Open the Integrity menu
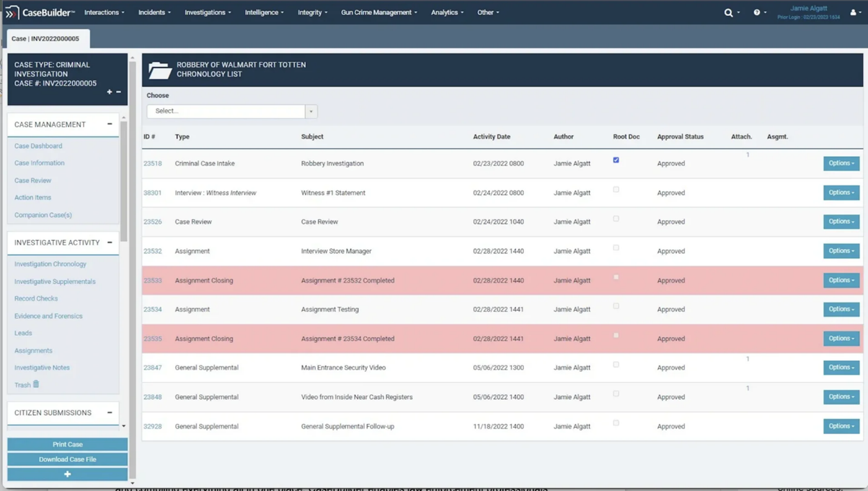 pos(312,12)
